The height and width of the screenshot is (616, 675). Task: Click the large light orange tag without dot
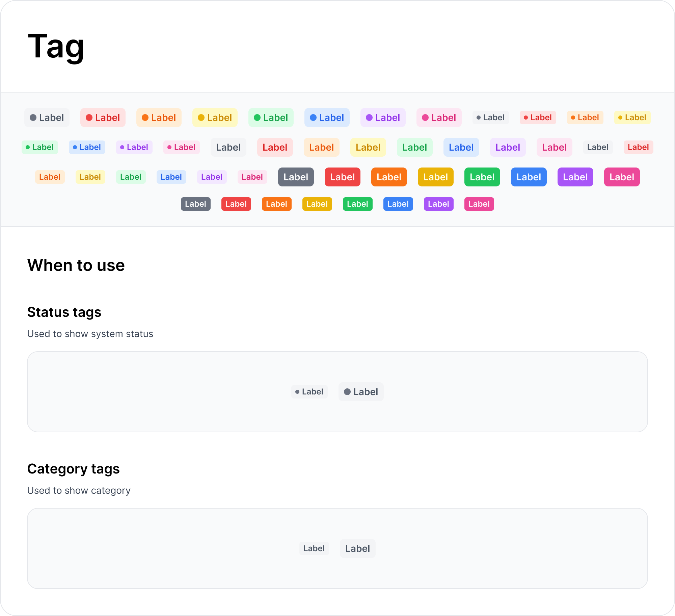tap(322, 147)
